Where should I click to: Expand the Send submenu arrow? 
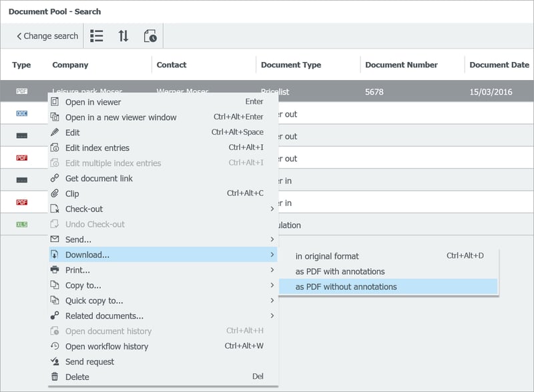(x=272, y=239)
